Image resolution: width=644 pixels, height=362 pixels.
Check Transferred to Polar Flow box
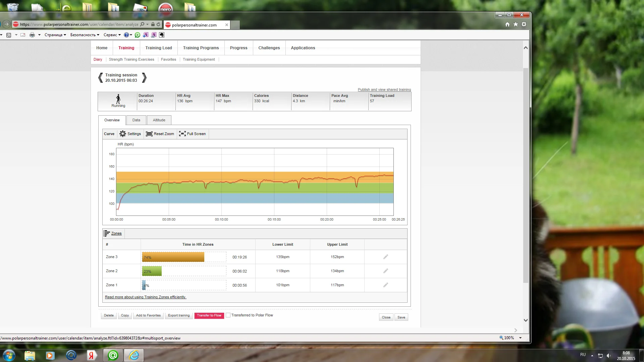tap(228, 315)
